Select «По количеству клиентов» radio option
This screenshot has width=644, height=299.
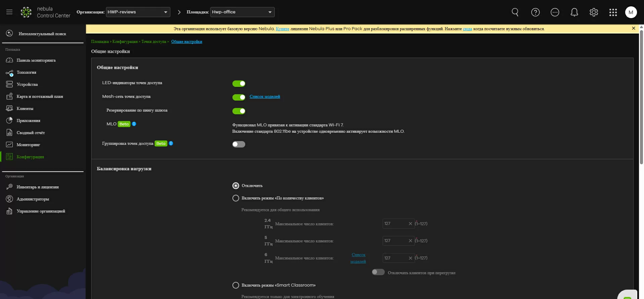[236, 198]
